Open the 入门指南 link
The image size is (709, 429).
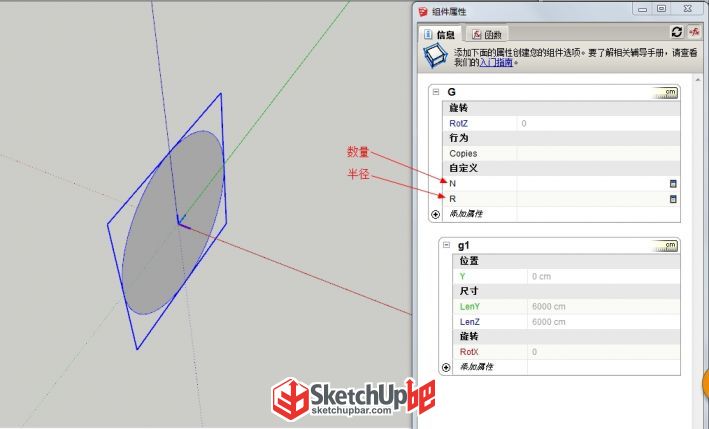coord(496,62)
